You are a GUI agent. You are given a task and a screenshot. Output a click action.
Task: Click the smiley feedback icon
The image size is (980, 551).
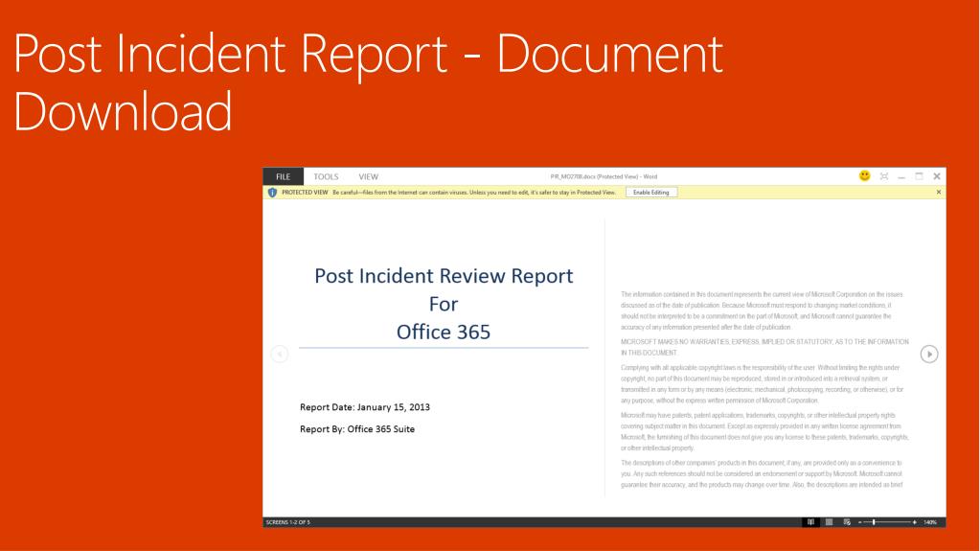(x=864, y=175)
